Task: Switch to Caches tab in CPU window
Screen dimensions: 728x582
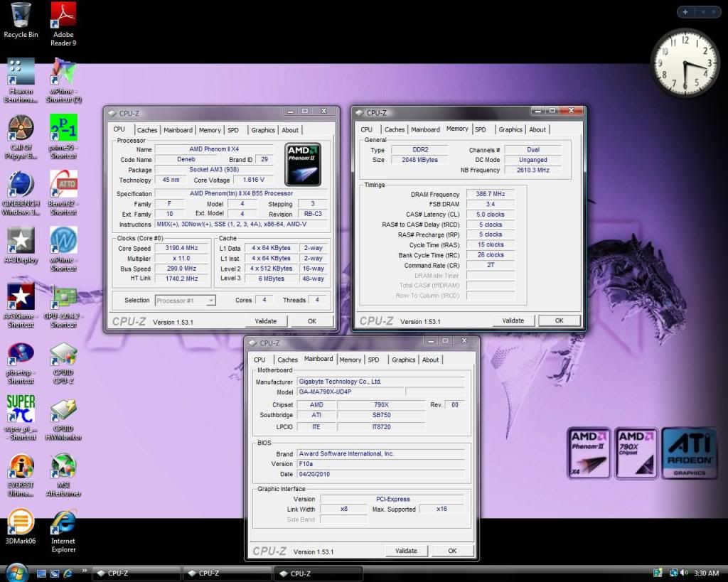Action: 147,130
